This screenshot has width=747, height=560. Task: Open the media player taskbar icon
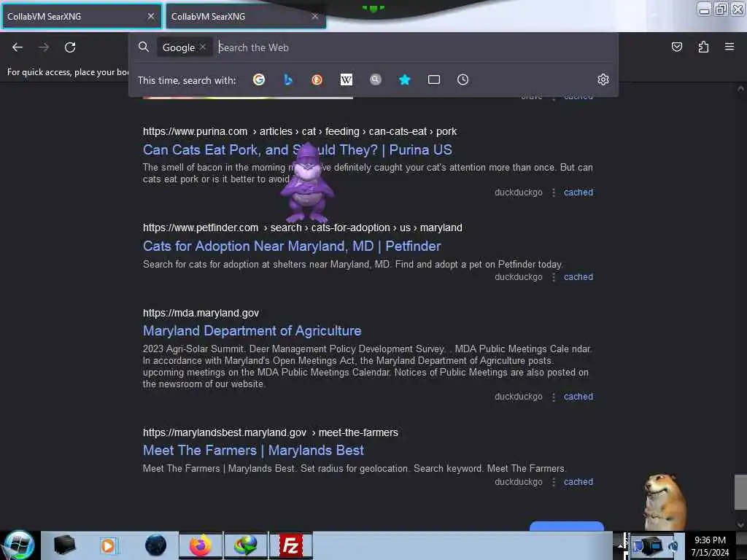pyautogui.click(x=108, y=545)
